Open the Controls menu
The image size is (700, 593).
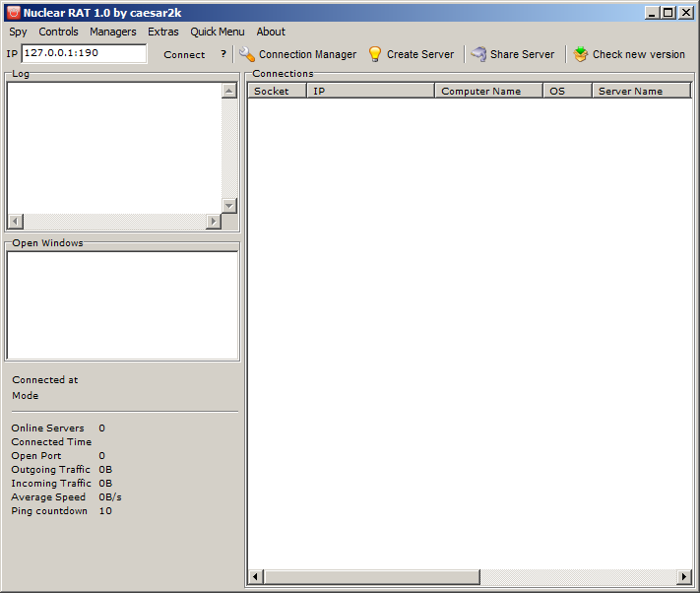pos(58,32)
